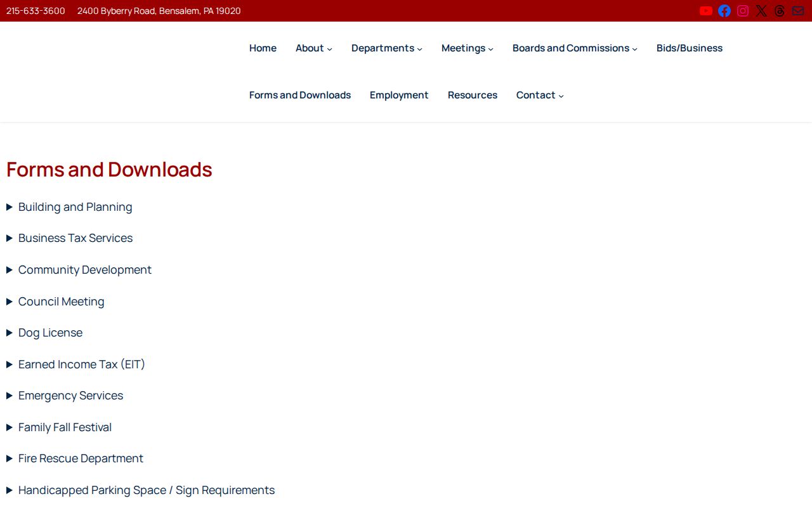Image resolution: width=812 pixels, height=508 pixels.
Task: Open the Threads social icon
Action: pos(780,11)
